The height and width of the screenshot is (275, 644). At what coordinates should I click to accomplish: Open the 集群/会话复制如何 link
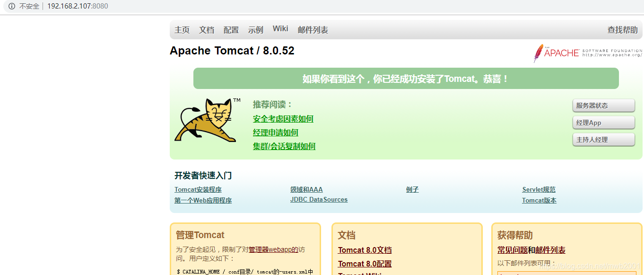[284, 146]
